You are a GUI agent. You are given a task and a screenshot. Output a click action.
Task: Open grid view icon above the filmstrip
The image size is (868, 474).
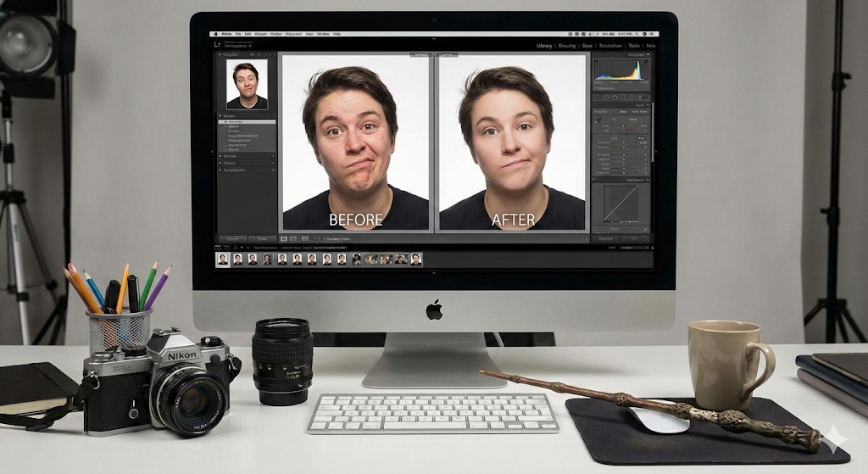click(x=236, y=248)
